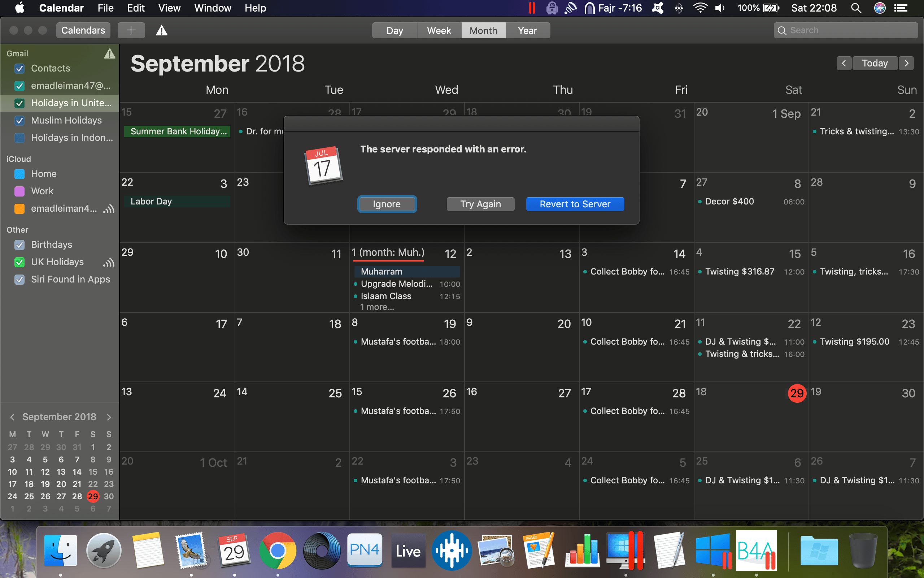Screen dimensions: 924x578
Task: Select day 29 in the mini calendar
Action: [x=93, y=497]
